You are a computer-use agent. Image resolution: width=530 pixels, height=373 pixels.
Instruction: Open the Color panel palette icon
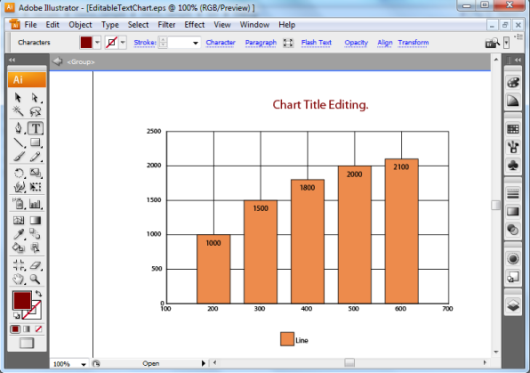(513, 83)
